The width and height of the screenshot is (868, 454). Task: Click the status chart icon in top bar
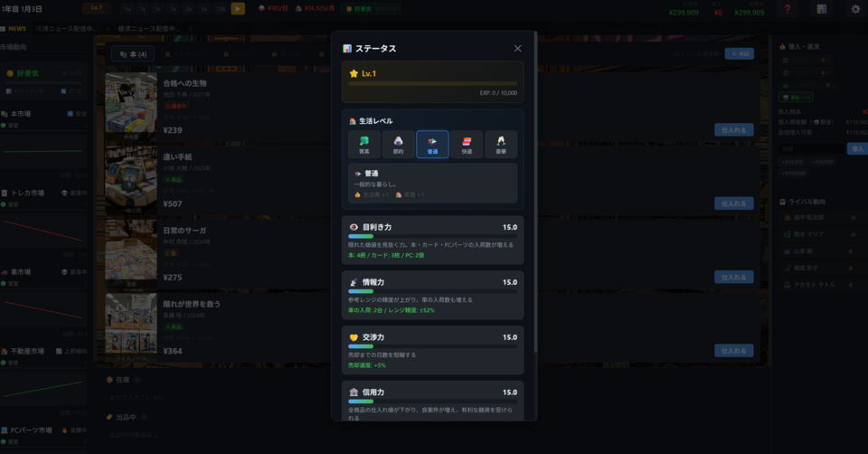[x=822, y=9]
